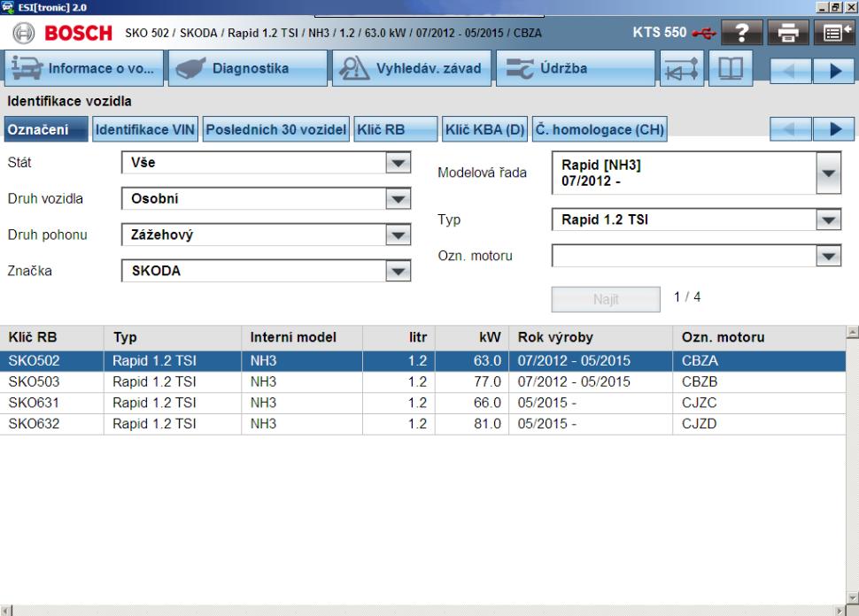Open Vyhledáv. závad section
The width and height of the screenshot is (859, 616).
(412, 68)
